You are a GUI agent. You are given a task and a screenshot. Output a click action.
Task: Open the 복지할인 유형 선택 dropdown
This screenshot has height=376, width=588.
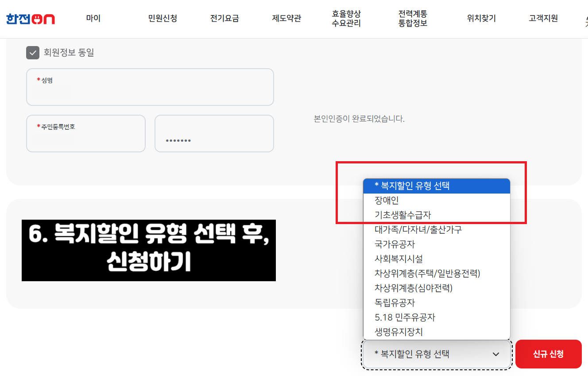pyautogui.click(x=436, y=354)
